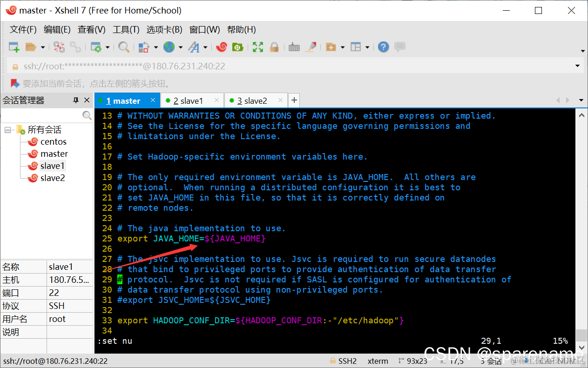Create a new session with the New icon

tap(14, 47)
